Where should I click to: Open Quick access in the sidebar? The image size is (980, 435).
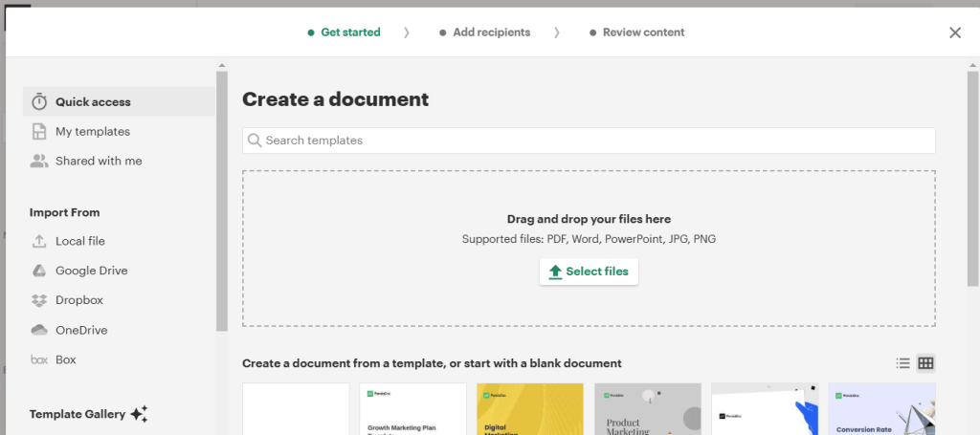(x=119, y=101)
